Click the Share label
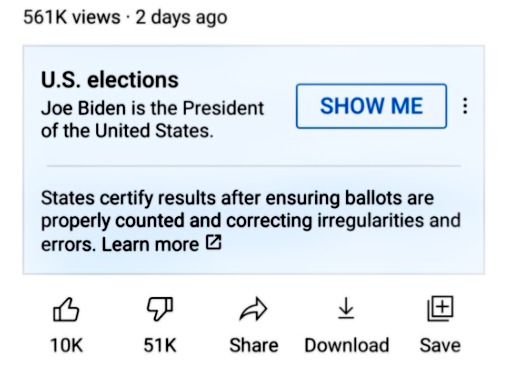 tap(254, 345)
